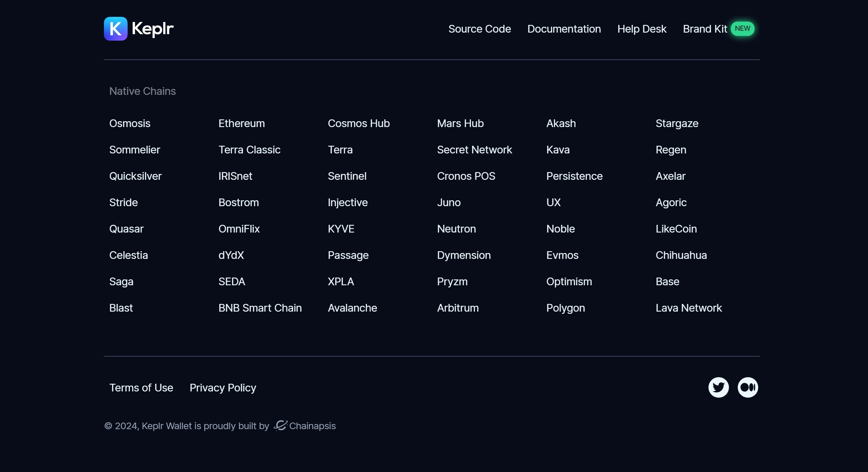Click the BNB Smart Chain link
This screenshot has height=472, width=868.
click(x=260, y=308)
